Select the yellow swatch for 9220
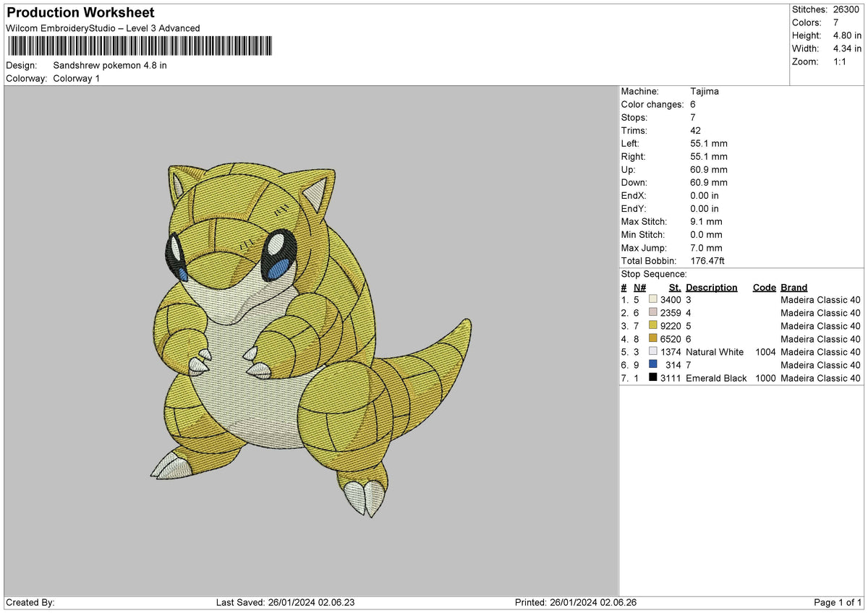Image resolution: width=868 pixels, height=613 pixels. pos(653,325)
